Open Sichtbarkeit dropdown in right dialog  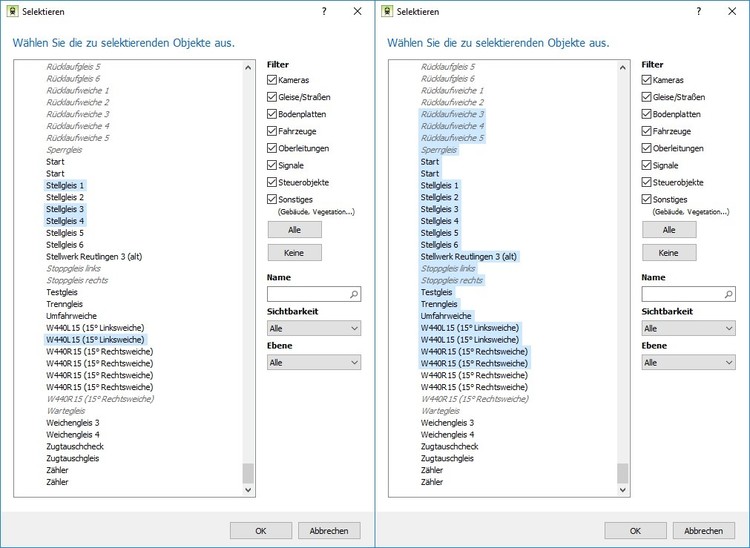(688, 329)
